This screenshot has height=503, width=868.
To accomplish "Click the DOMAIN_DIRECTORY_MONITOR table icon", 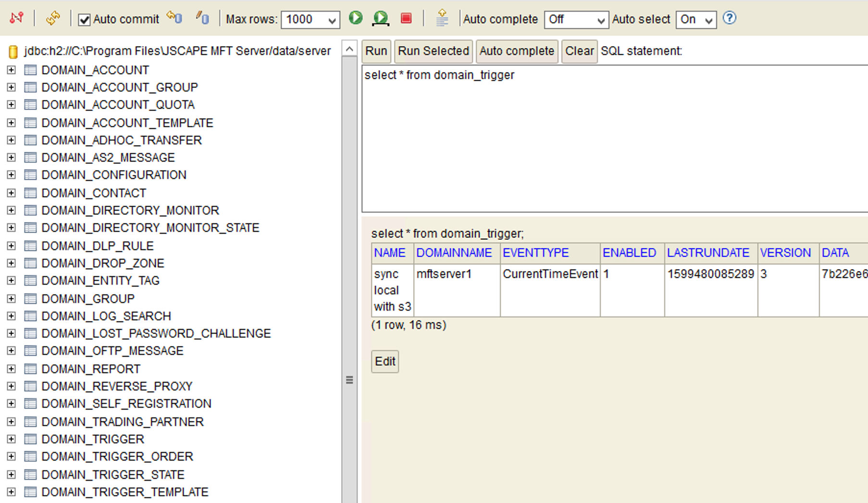I will coord(30,211).
